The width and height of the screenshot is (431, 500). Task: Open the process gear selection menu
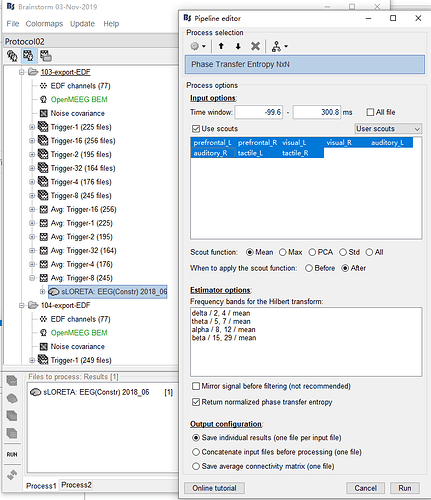click(198, 46)
